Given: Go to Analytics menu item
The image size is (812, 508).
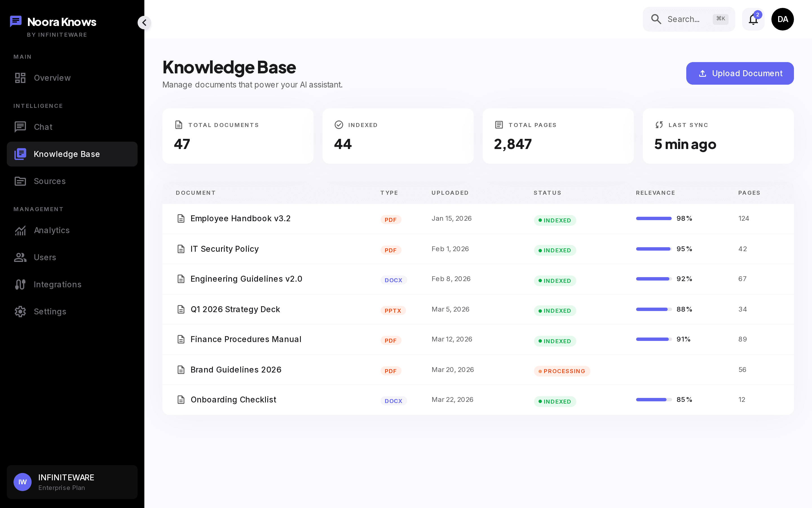Looking at the screenshot, I should click(x=72, y=230).
